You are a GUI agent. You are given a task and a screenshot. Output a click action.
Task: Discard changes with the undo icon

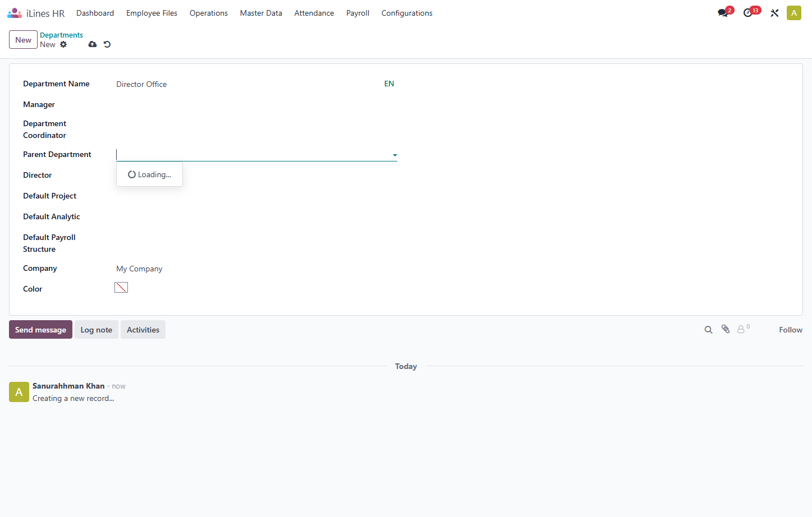[x=107, y=44]
